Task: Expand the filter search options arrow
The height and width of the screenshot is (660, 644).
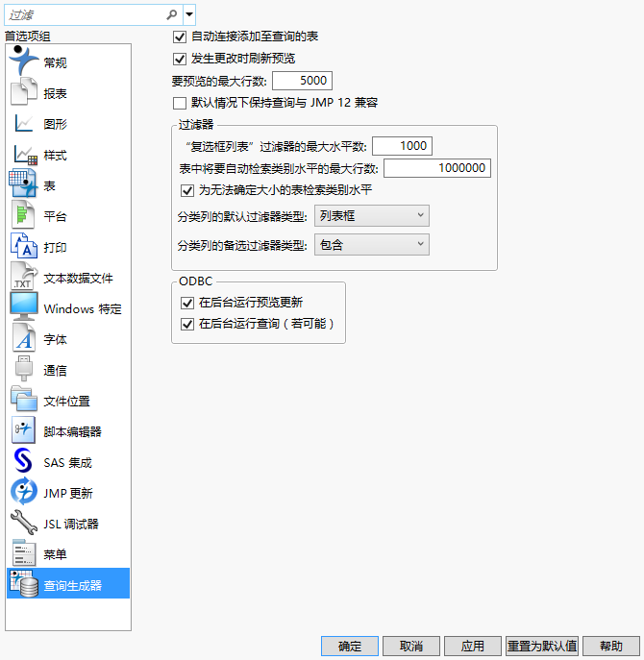Action: pyautogui.click(x=189, y=14)
